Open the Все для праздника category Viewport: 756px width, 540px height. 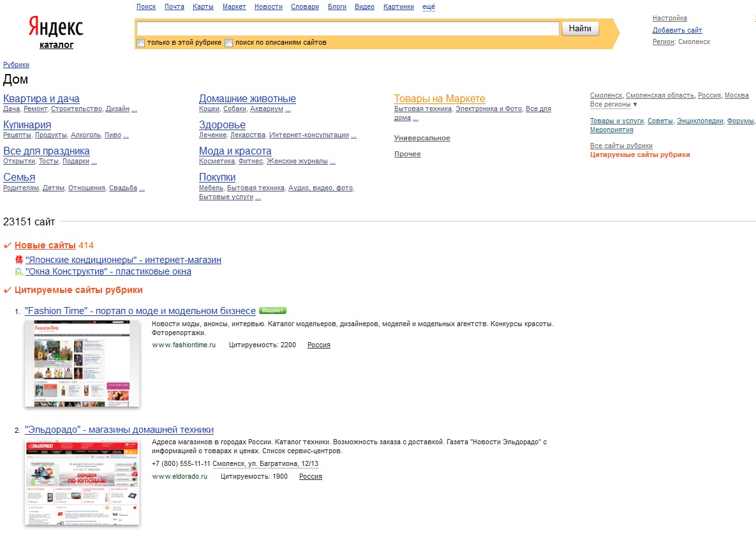pyautogui.click(x=47, y=151)
